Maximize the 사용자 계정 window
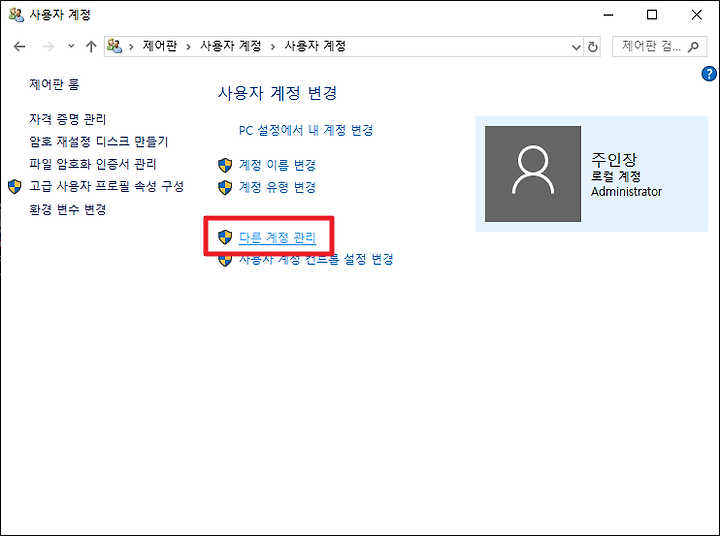The width and height of the screenshot is (720, 536). [652, 15]
